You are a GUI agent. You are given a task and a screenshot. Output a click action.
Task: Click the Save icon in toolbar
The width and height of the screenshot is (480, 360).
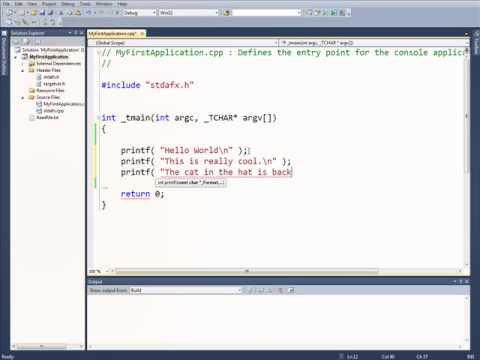click(x=42, y=13)
